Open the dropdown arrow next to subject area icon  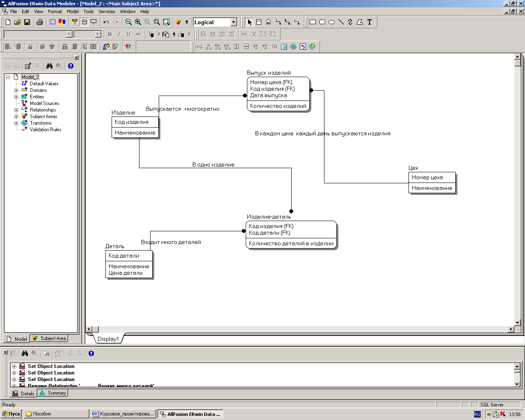coord(187,22)
